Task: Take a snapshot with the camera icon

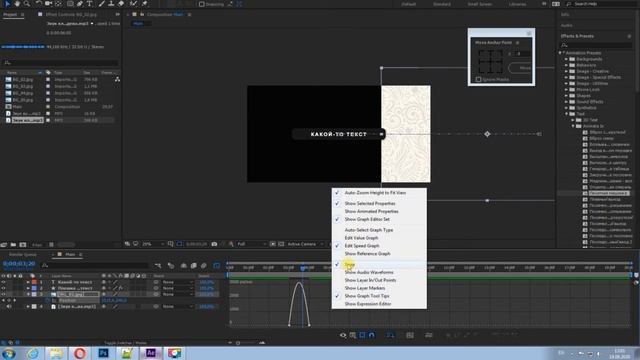Action: click(x=214, y=244)
